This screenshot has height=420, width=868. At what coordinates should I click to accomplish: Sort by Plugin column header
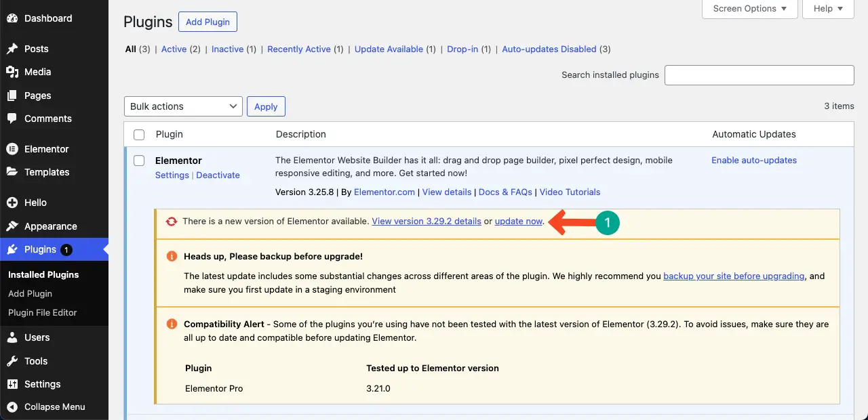170,134
